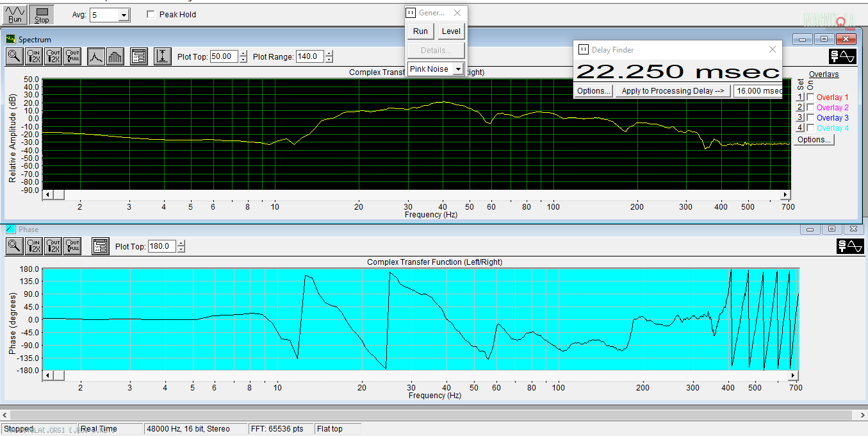This screenshot has height=436, width=868.
Task: Click Spectrum plot scroll left arrow
Action: tap(48, 194)
